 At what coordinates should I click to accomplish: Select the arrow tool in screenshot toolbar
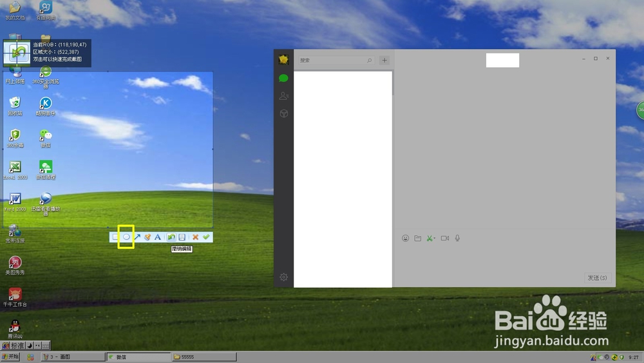137,237
